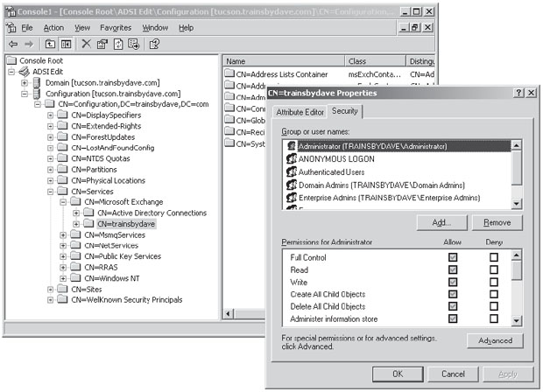The image size is (543, 392).
Task: Expand the CN=Public Key Services node
Action: 63,256
